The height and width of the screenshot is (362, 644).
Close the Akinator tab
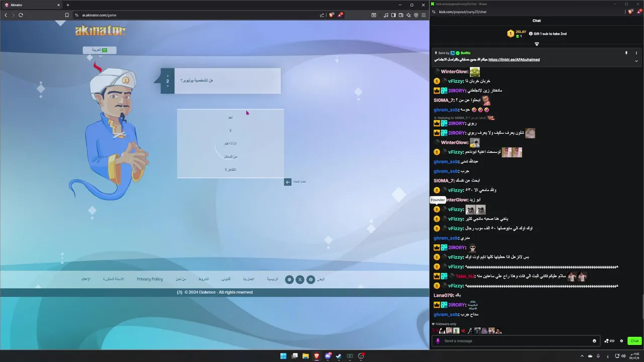coord(58,5)
